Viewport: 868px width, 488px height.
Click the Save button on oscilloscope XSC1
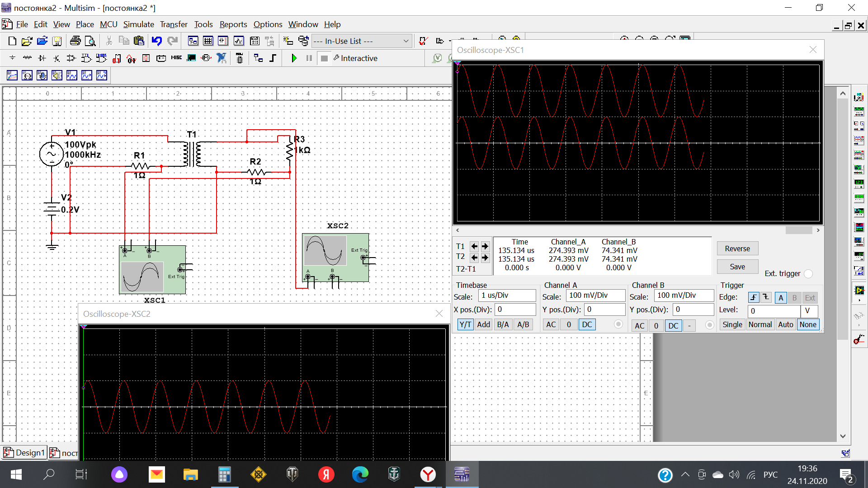pyautogui.click(x=737, y=267)
